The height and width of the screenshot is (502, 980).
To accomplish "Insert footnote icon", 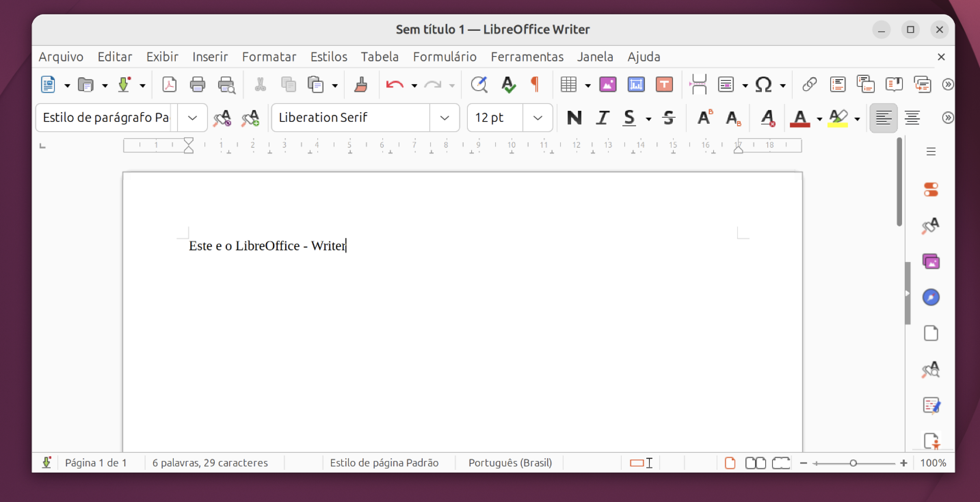I will point(838,84).
